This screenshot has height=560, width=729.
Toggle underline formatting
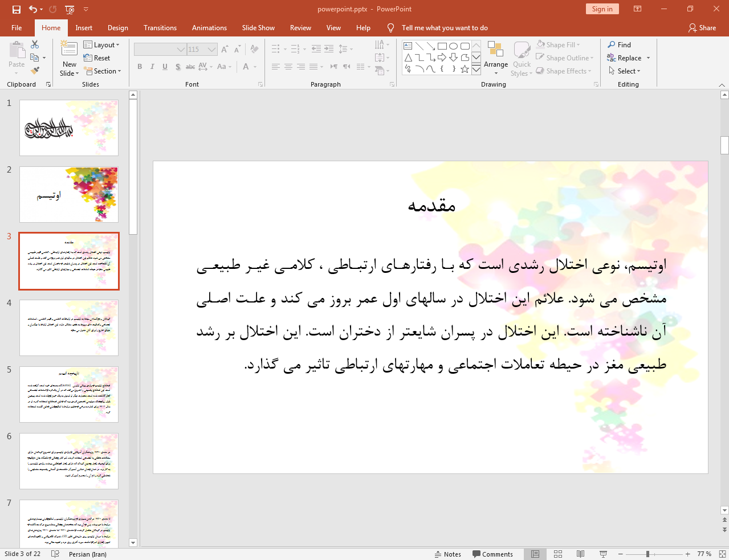click(x=164, y=67)
